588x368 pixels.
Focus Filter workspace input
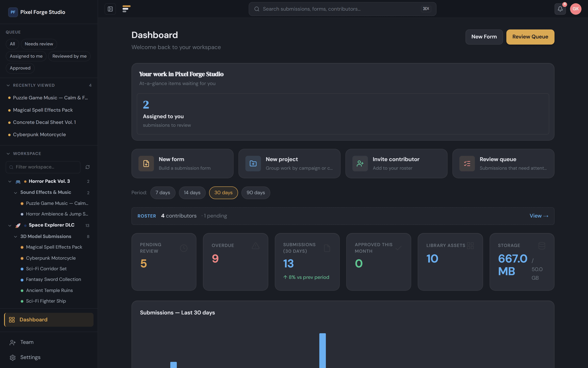pos(43,167)
